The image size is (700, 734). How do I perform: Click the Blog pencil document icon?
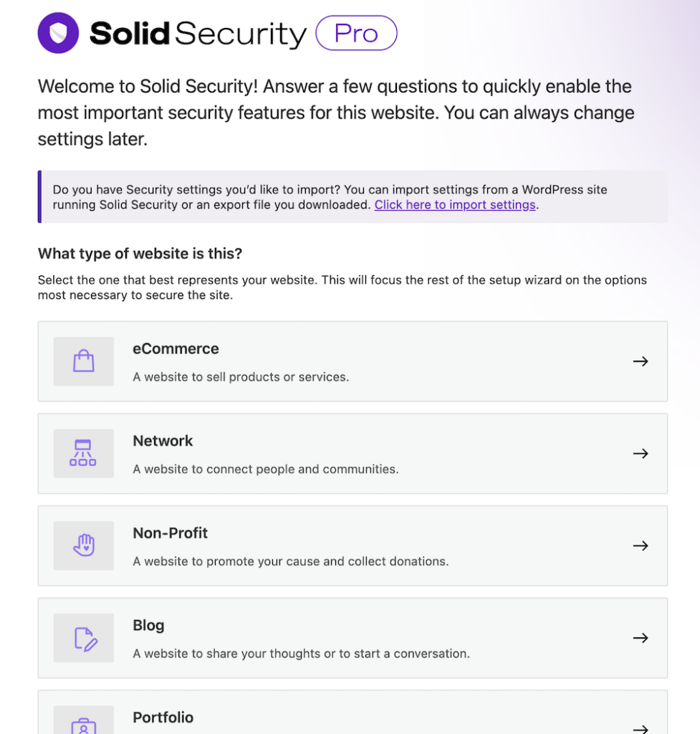click(x=85, y=638)
